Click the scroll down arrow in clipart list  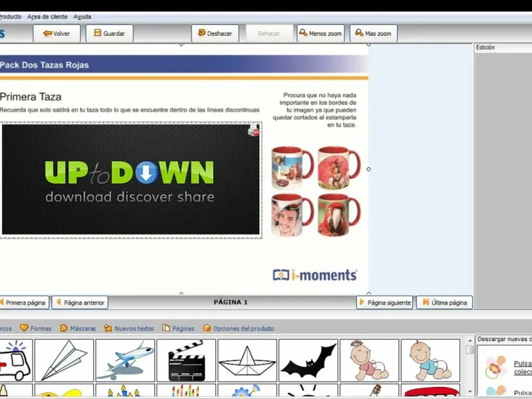click(470, 392)
